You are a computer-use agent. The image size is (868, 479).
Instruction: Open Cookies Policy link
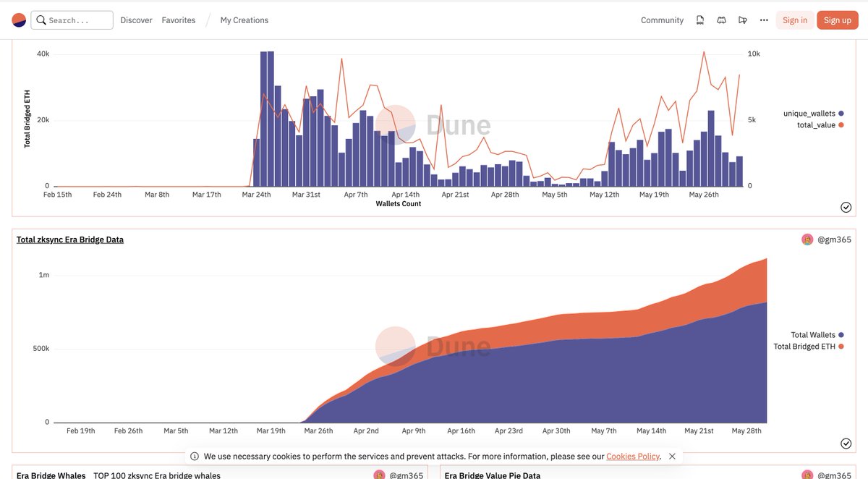click(x=633, y=457)
